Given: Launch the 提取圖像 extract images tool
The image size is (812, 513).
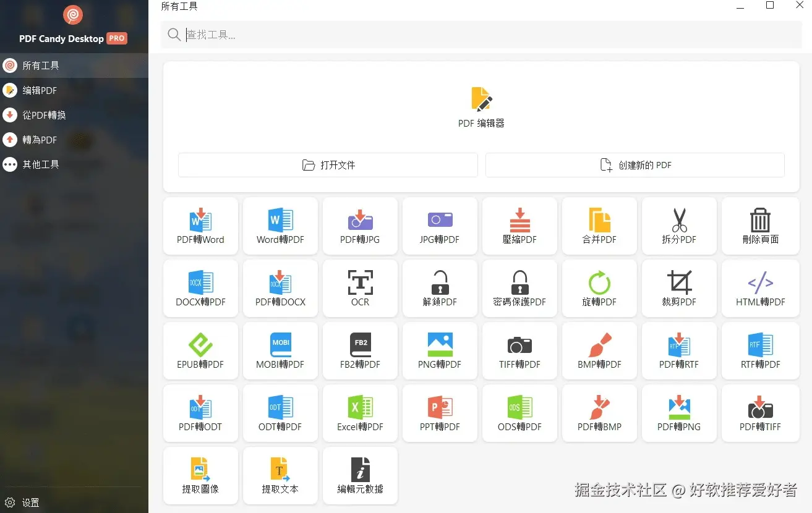Looking at the screenshot, I should (x=200, y=475).
